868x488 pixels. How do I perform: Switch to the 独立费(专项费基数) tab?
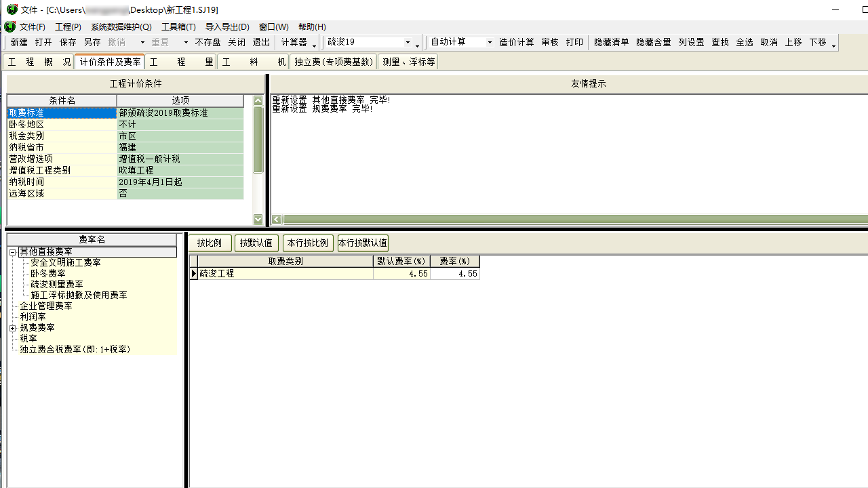pyautogui.click(x=333, y=62)
